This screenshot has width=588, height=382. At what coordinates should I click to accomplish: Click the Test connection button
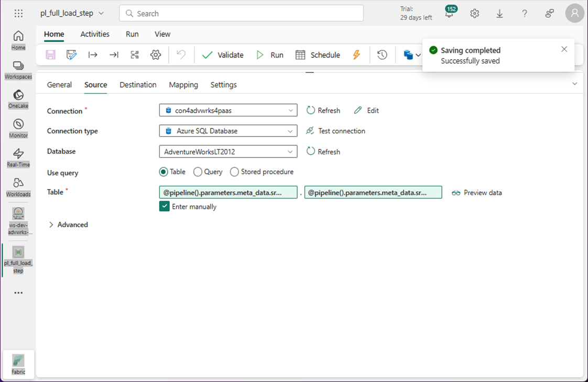[x=335, y=131]
